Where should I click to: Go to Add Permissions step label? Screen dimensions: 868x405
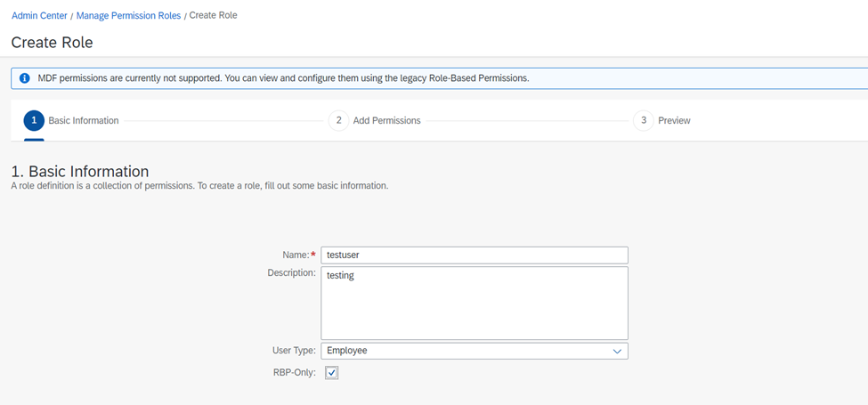point(387,121)
